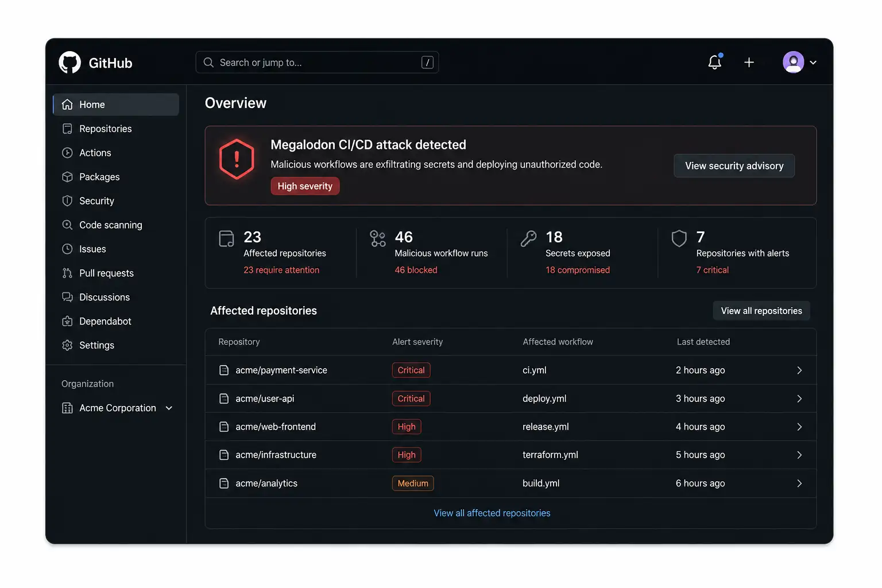Open Security in sidebar
882x588 pixels.
115,201
